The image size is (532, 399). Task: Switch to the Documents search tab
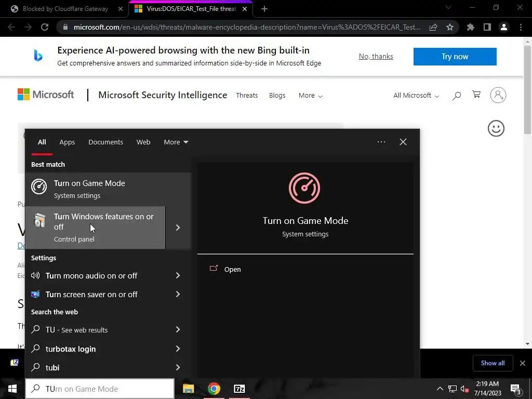point(105,142)
